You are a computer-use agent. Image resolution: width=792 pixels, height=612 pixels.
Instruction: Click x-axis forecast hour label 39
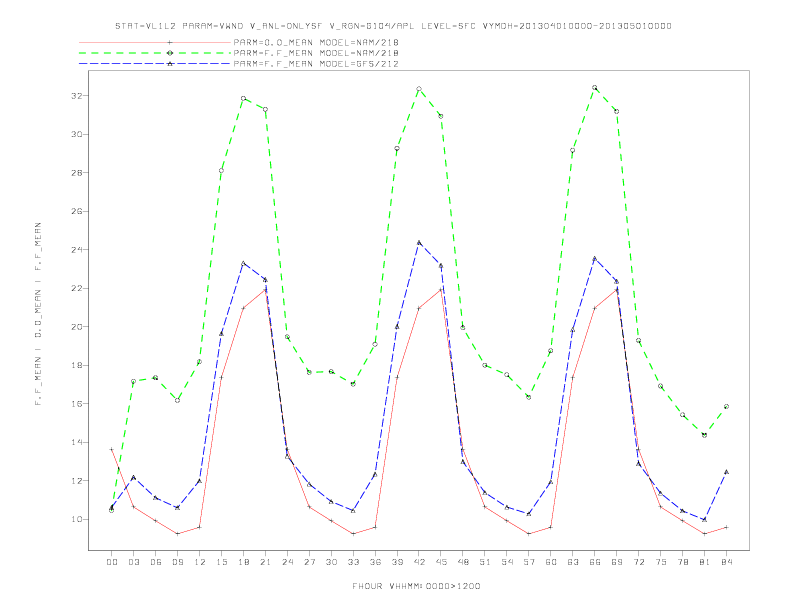tap(397, 562)
